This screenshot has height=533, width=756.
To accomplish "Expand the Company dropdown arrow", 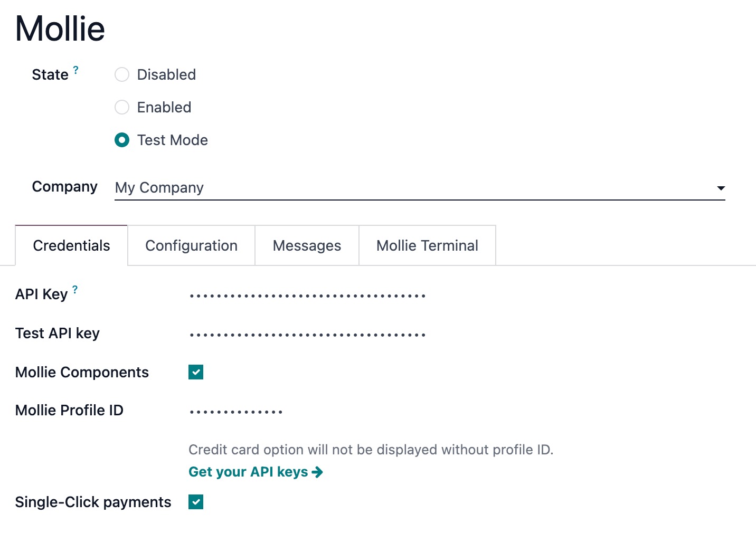I will (x=721, y=188).
